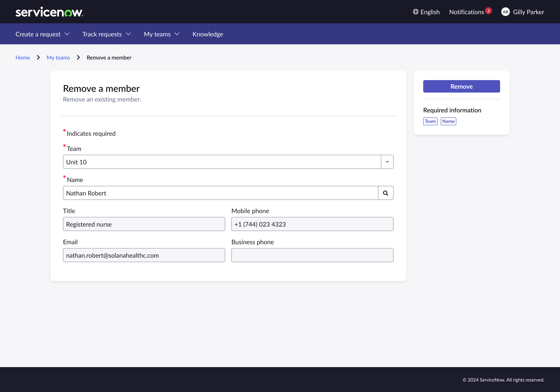Click Remove a member breadcrumb text
The image size is (560, 392).
[109, 58]
